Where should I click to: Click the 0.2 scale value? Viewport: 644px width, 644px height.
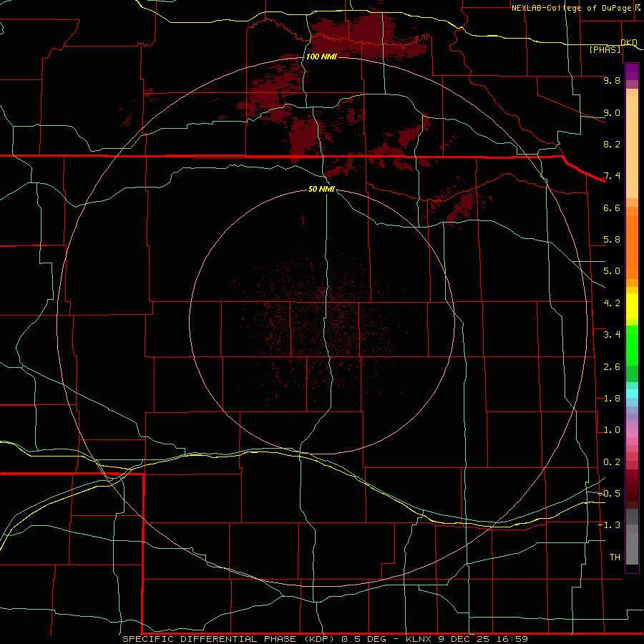point(612,462)
